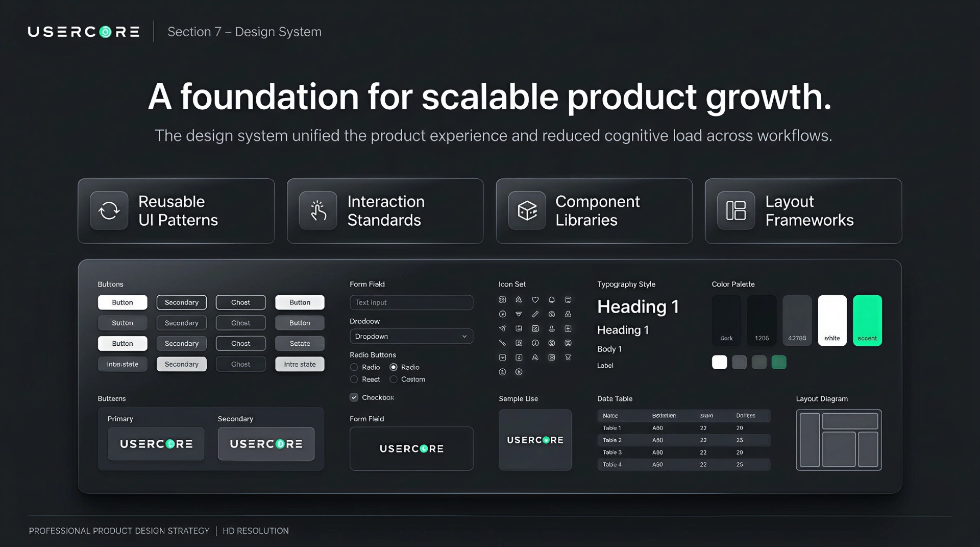Click the Inta state button
Screen dimensions: 980x547
click(122, 364)
